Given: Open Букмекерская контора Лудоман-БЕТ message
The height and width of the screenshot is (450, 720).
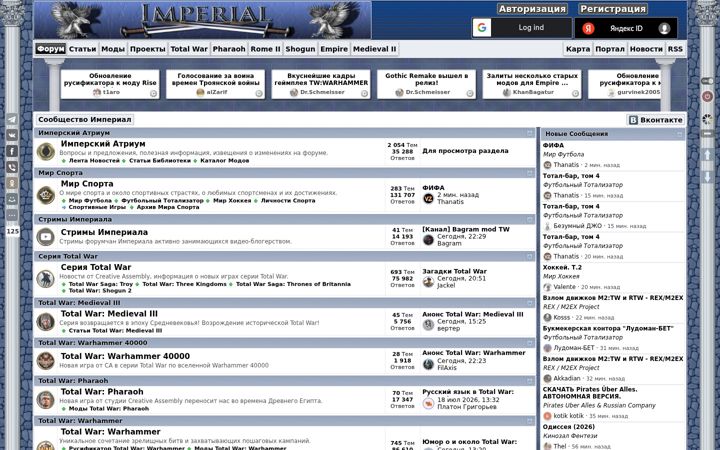Looking at the screenshot, I should pyautogui.click(x=608, y=328).
